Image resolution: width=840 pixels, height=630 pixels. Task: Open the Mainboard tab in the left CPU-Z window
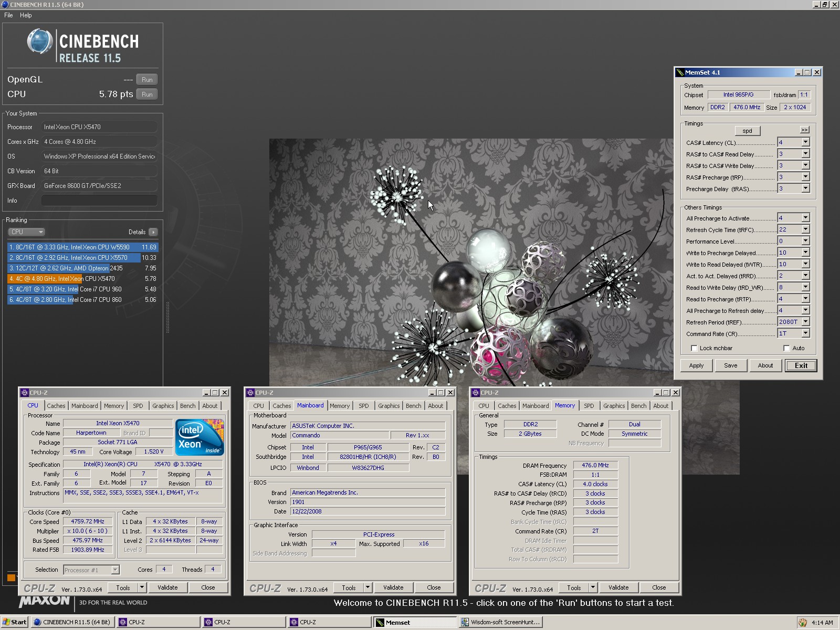[x=85, y=406]
